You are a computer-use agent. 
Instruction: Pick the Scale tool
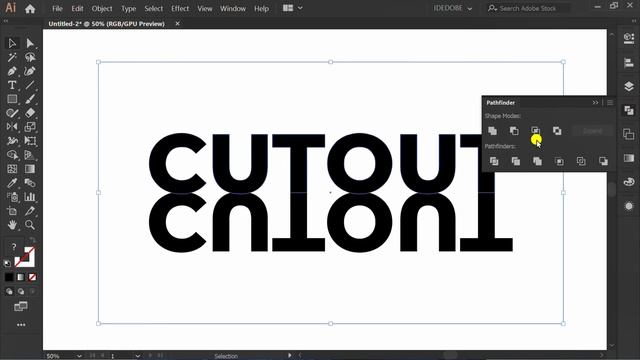(30, 127)
